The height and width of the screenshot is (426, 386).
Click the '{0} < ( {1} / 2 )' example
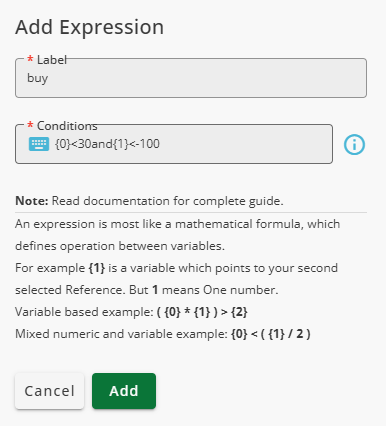[x=271, y=334]
